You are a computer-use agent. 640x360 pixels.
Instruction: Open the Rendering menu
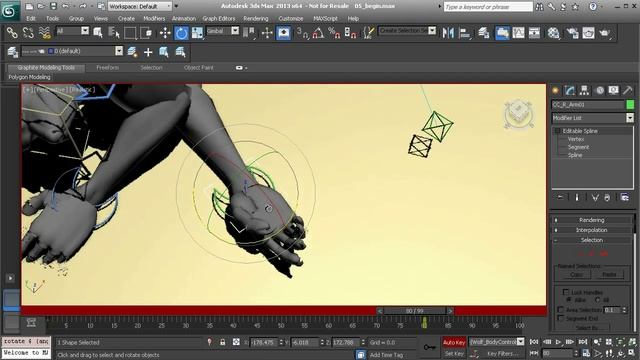click(256, 18)
